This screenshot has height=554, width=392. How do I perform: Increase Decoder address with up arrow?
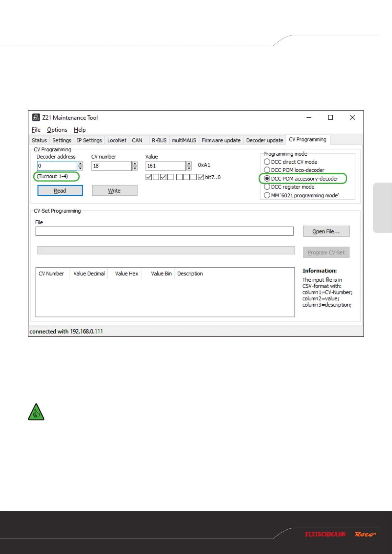coord(80,164)
